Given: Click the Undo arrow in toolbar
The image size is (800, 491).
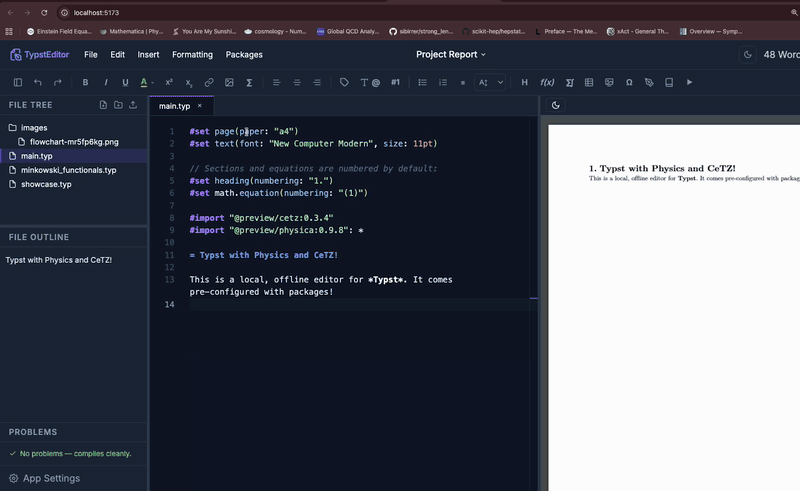Looking at the screenshot, I should pos(38,82).
